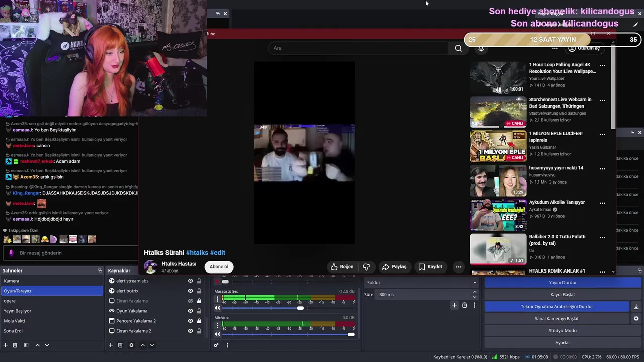Open more actions dots beside Kaydet
Screen dimensions: 644x362
(x=458, y=267)
